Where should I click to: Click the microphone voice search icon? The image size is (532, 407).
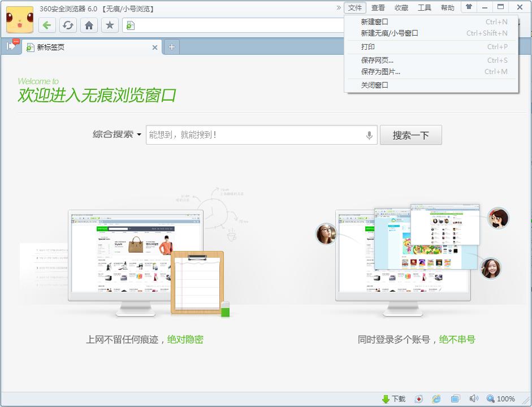click(x=369, y=135)
